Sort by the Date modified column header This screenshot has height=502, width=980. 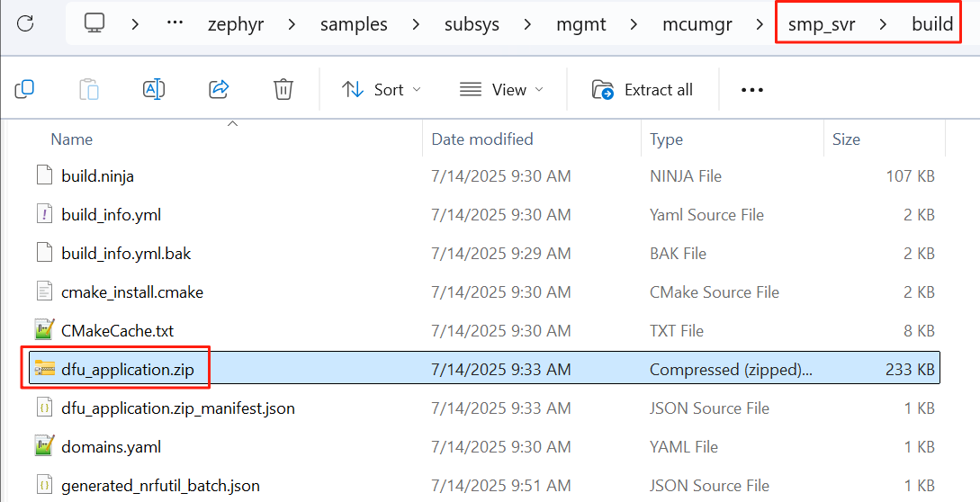tap(482, 139)
